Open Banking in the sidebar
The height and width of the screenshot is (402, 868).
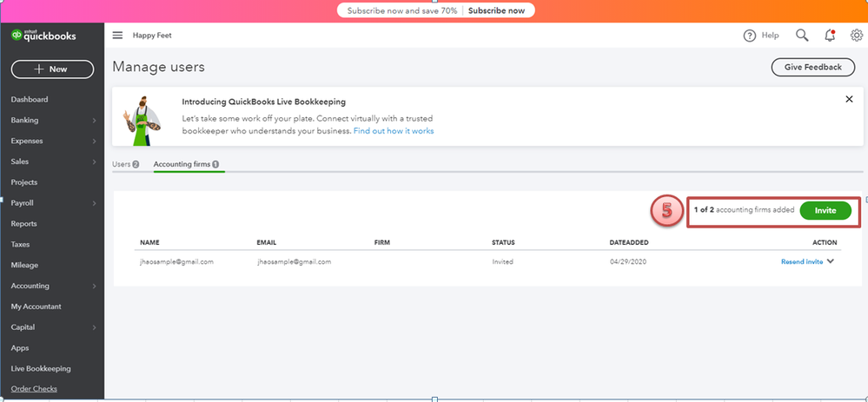pyautogui.click(x=25, y=120)
